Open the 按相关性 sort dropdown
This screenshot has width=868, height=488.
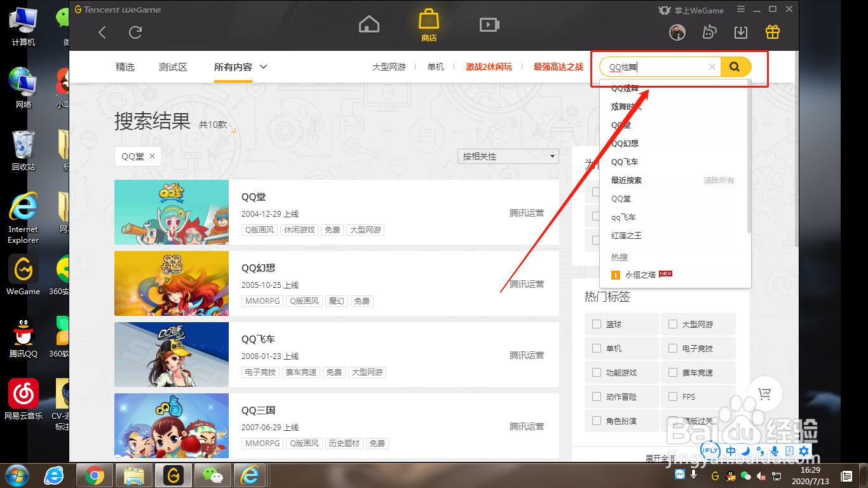(x=508, y=156)
